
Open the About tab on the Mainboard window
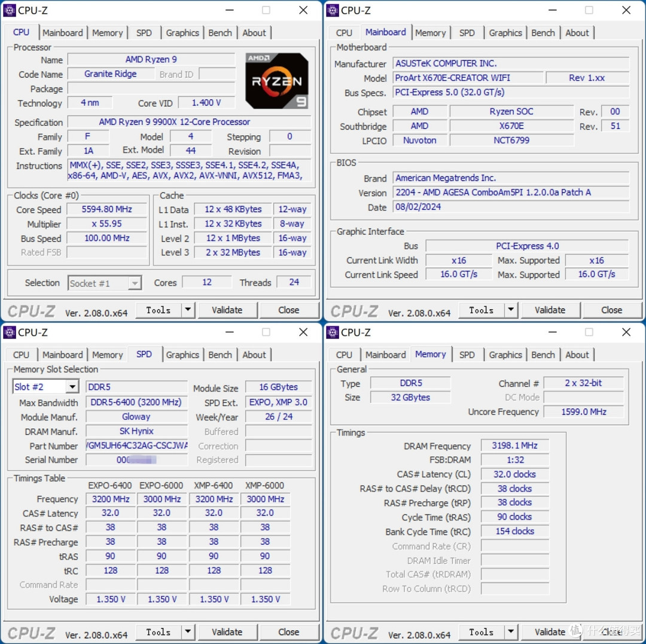tap(577, 33)
